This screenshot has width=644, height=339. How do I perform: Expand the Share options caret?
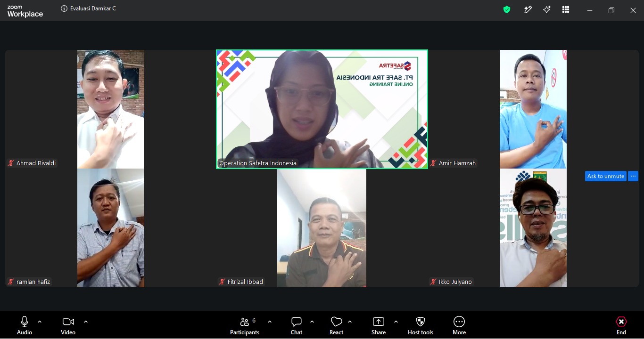coord(396,322)
